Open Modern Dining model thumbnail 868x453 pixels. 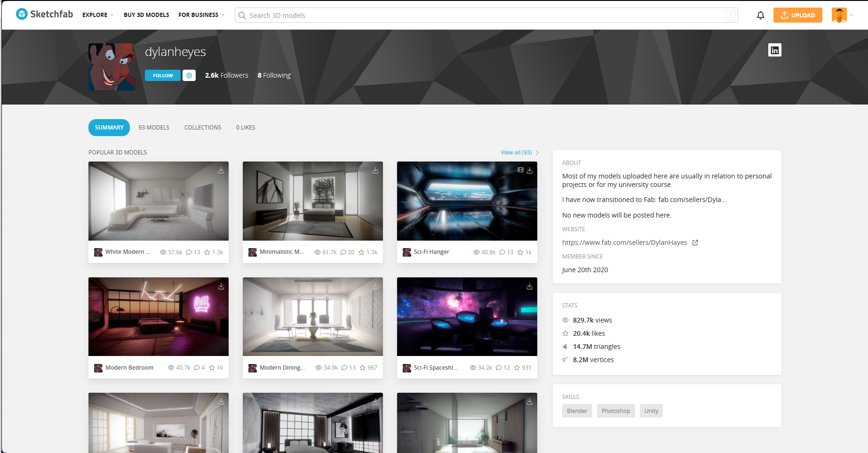(313, 316)
